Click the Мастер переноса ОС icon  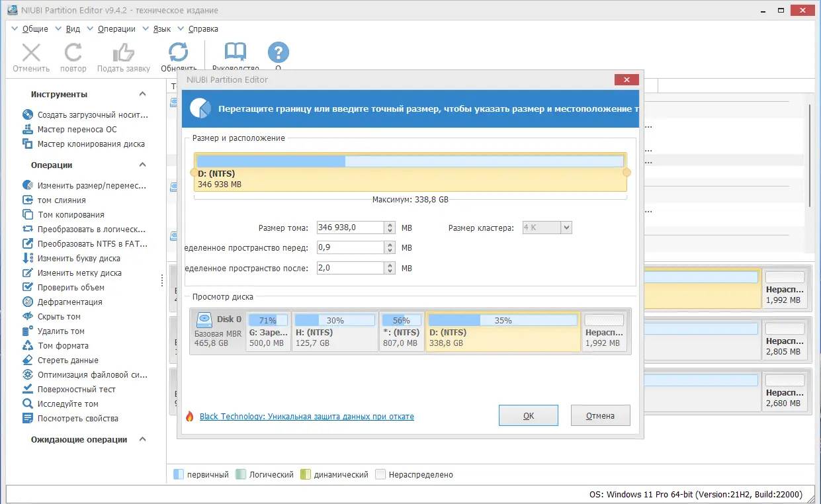point(28,130)
